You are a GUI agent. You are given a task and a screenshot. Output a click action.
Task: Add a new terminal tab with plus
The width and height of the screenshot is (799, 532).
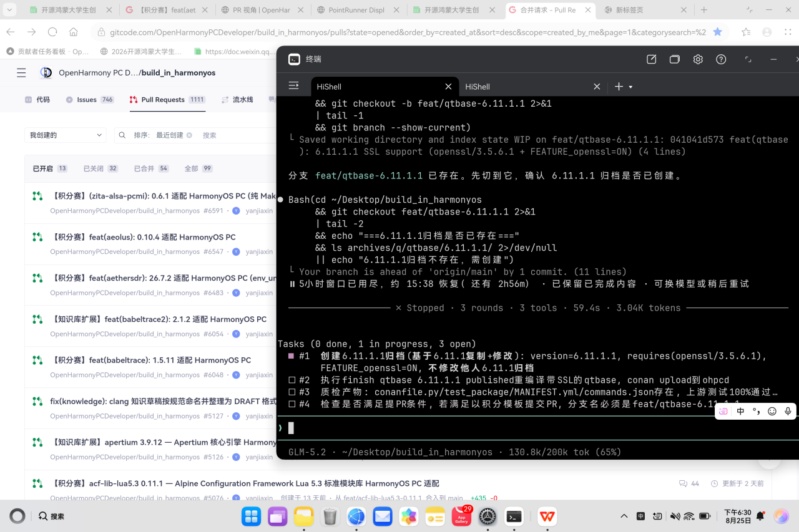tap(619, 87)
